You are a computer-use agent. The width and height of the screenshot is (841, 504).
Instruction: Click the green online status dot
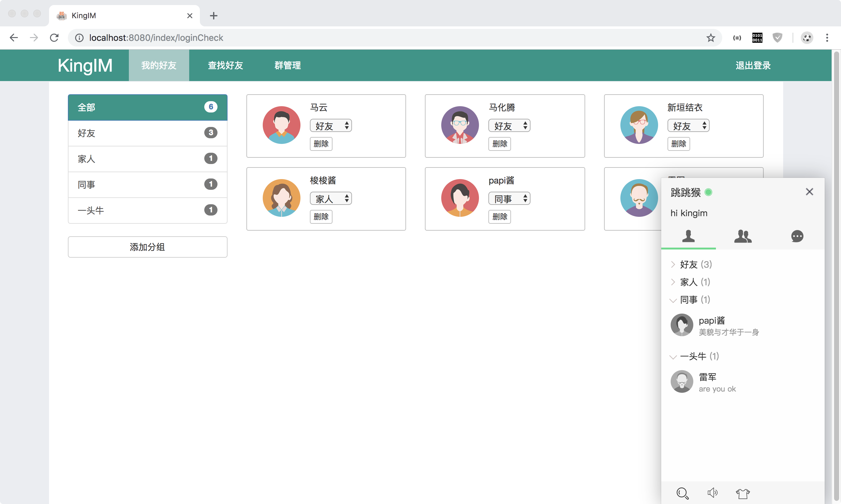(708, 192)
